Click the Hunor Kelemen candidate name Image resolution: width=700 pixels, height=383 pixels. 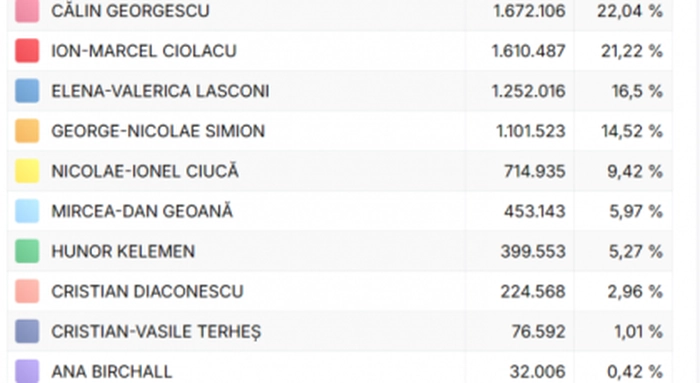coord(123,251)
